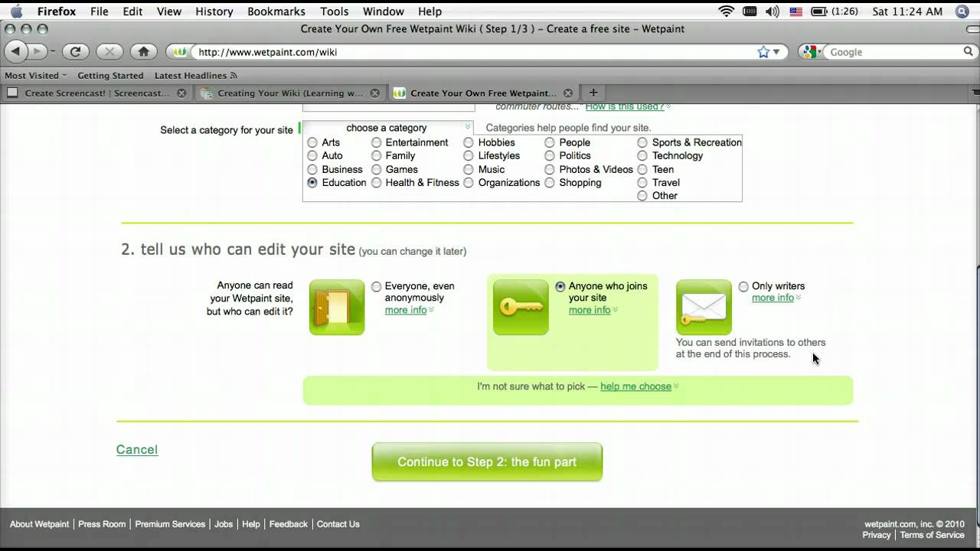Open Most Visited bookmarks dropdown

(35, 76)
